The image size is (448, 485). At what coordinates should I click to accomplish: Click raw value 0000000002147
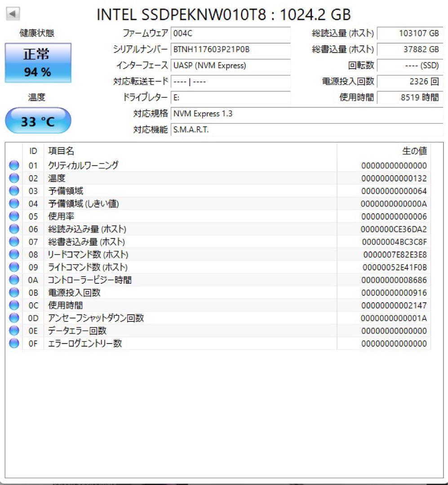[x=394, y=306]
